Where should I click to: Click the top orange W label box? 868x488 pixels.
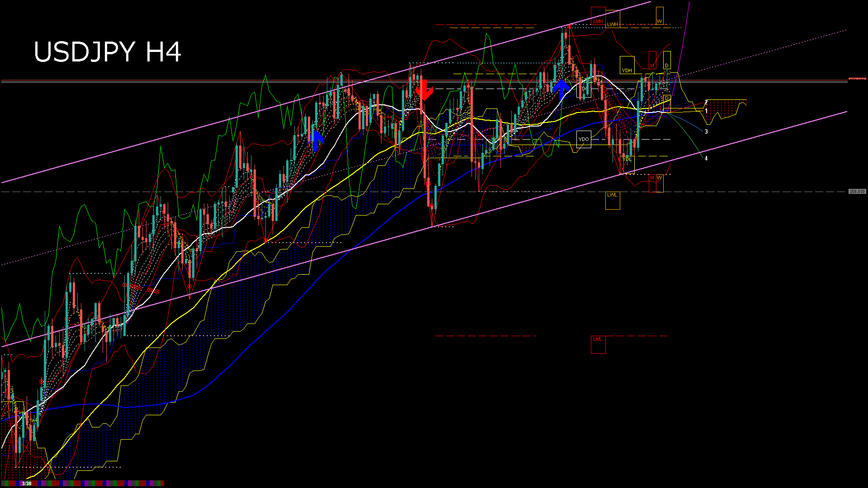660,16
